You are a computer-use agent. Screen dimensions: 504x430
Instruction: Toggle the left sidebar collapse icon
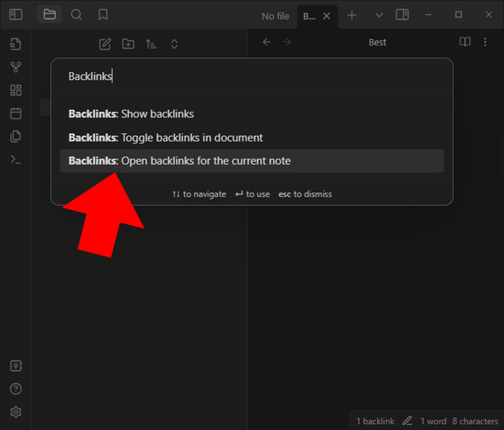tap(16, 15)
